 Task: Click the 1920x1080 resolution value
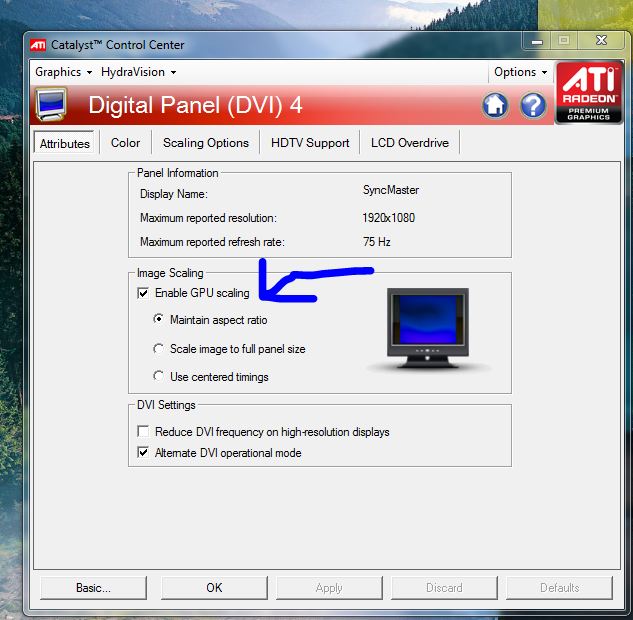click(388, 218)
